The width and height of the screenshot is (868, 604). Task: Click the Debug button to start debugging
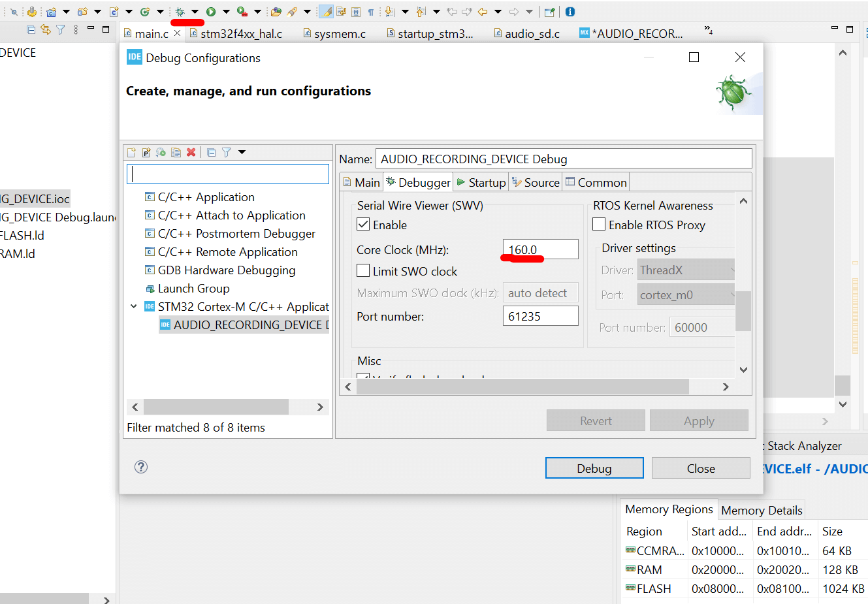(x=594, y=468)
